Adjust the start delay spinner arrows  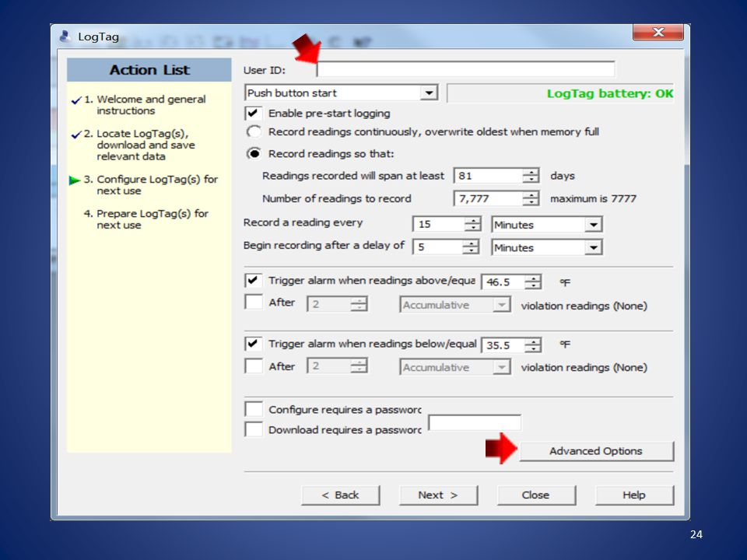click(x=471, y=247)
